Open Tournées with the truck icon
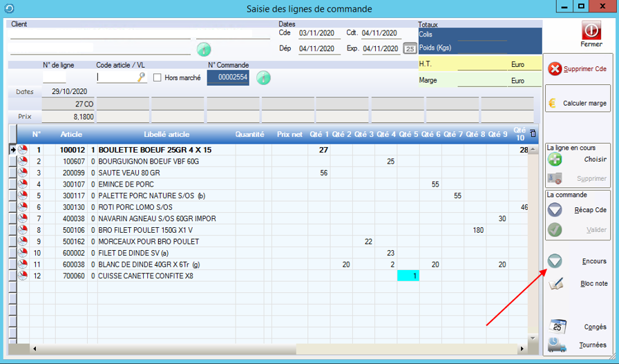619x364 pixels. (577, 345)
